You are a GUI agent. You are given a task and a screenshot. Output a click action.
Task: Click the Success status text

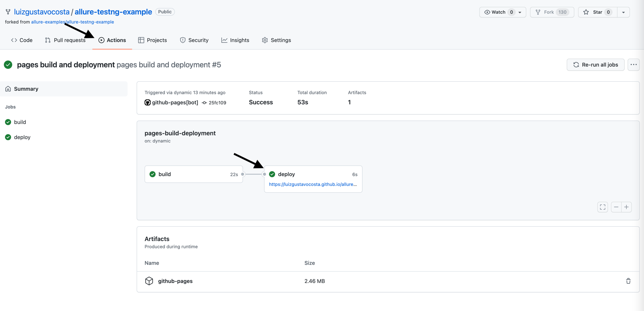pyautogui.click(x=261, y=102)
